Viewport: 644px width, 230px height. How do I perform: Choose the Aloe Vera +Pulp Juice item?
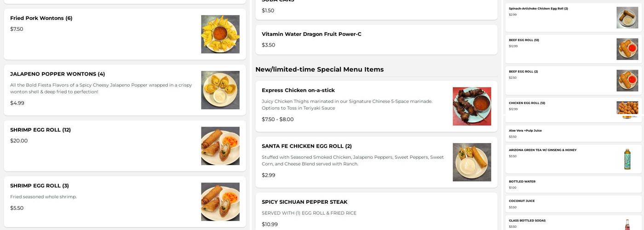tap(525, 131)
